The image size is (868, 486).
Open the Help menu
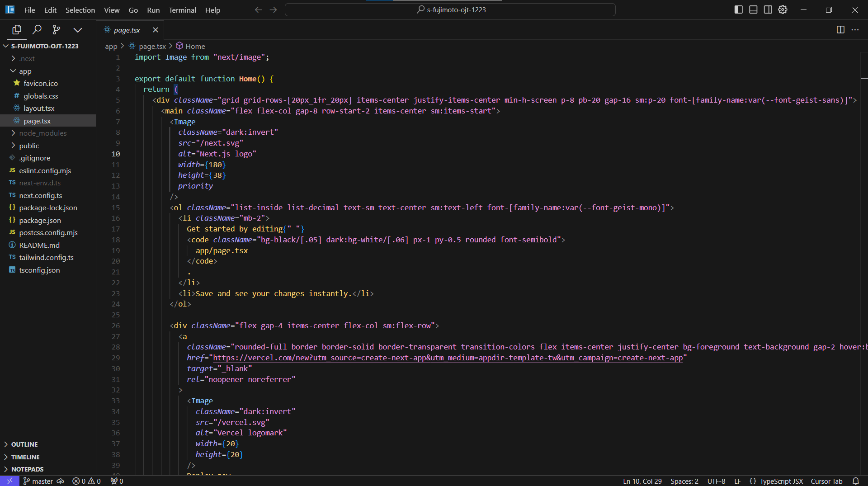[212, 10]
